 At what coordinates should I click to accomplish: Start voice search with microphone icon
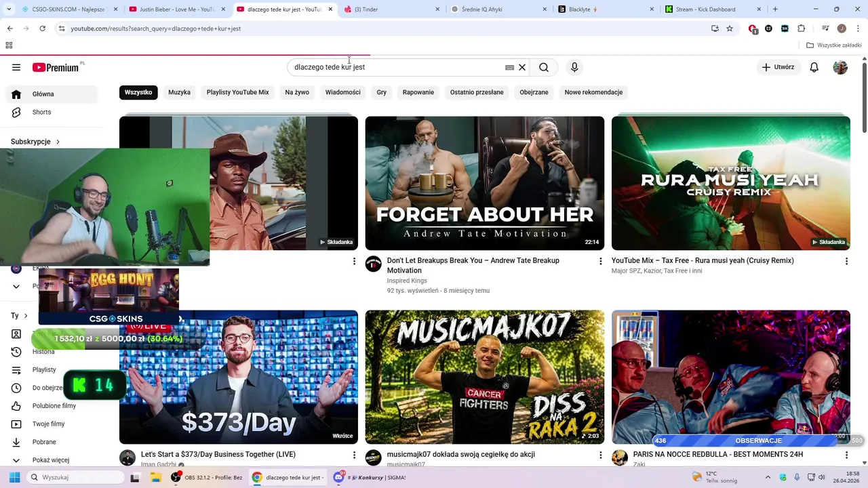click(574, 67)
